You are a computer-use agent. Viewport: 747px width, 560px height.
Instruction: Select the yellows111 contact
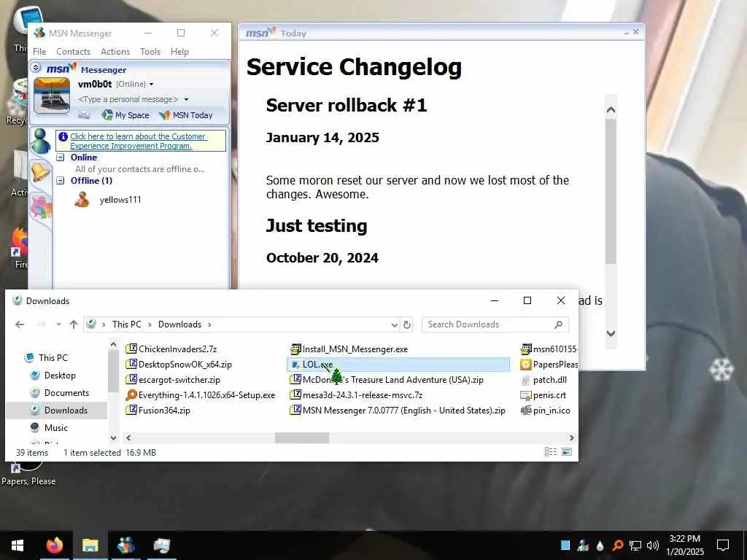click(120, 200)
